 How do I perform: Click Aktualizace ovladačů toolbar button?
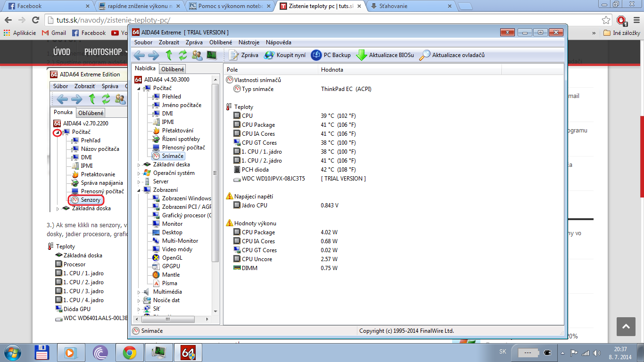[x=452, y=55]
